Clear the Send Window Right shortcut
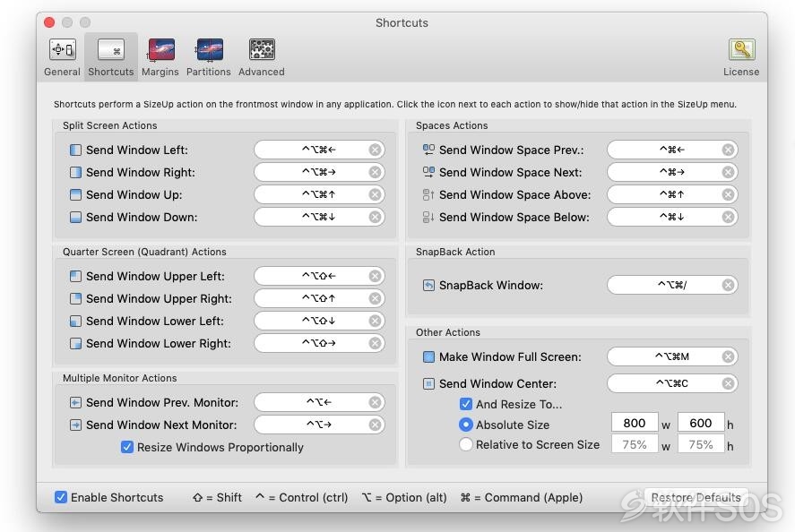 click(375, 172)
